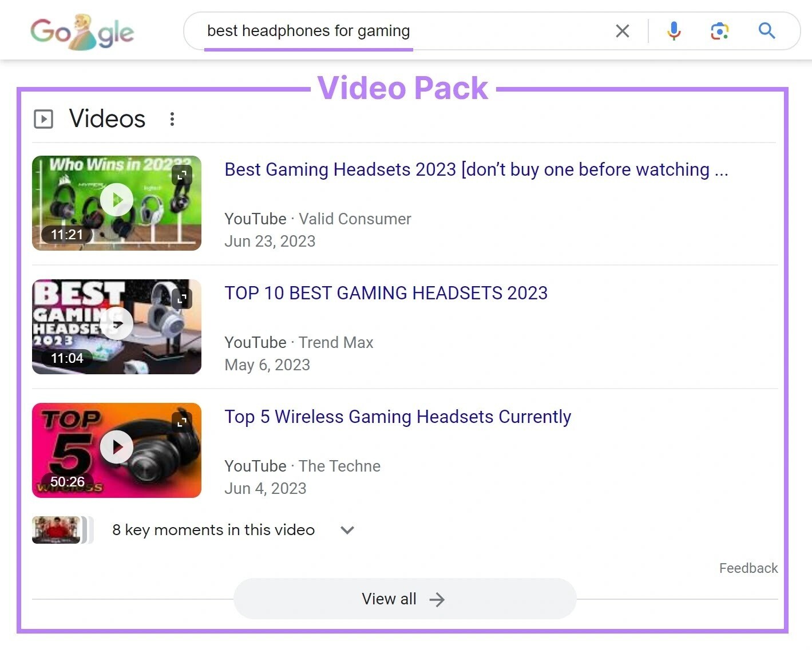Image resolution: width=812 pixels, height=653 pixels.
Task: Clear the search query with the X icon
Action: 623,31
